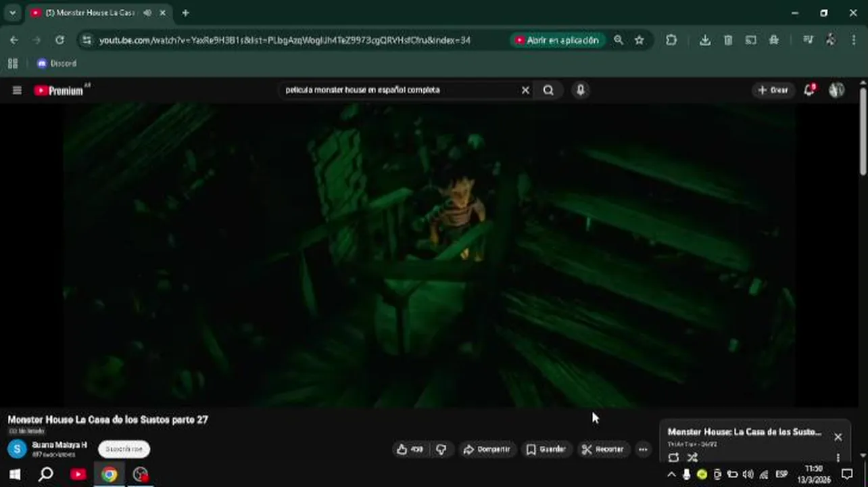This screenshot has width=868, height=487.
Task: Open the zoom magnifier in address bar
Action: [x=619, y=41]
